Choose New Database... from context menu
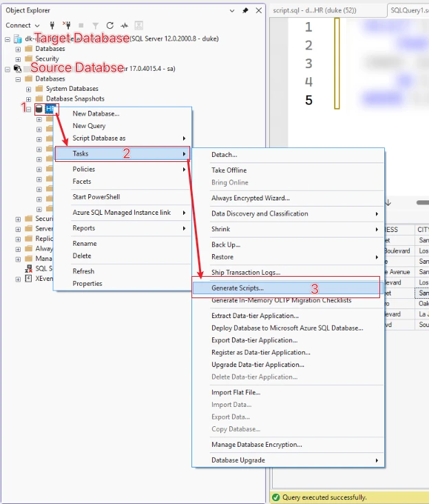This screenshot has width=429, height=504. coord(122,114)
